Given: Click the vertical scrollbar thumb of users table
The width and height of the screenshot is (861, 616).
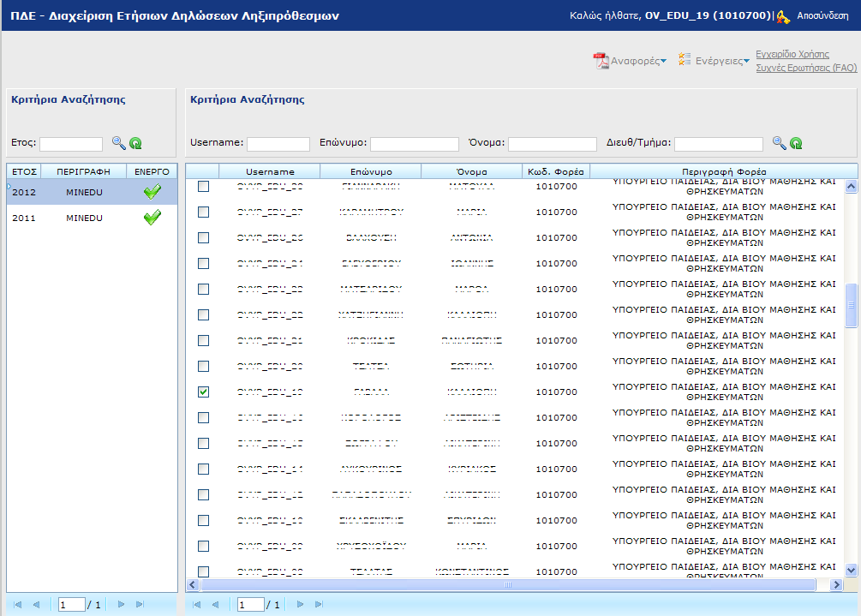Looking at the screenshot, I should click(851, 305).
